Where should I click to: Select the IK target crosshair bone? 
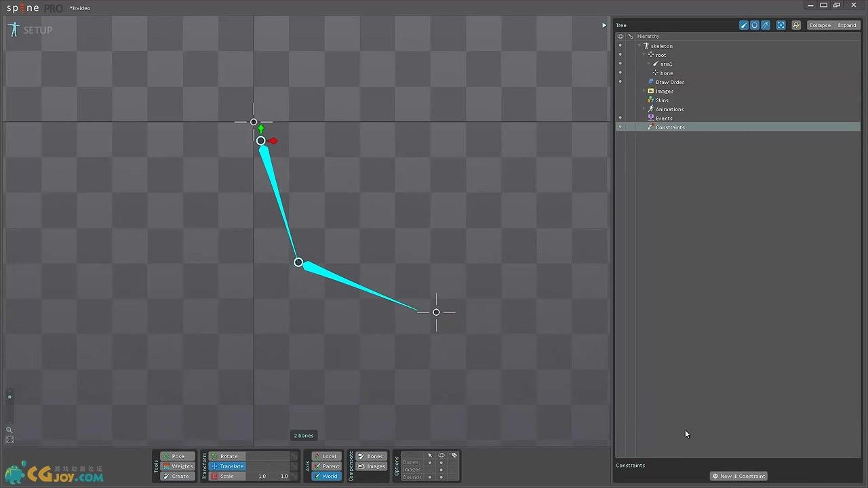coord(436,312)
